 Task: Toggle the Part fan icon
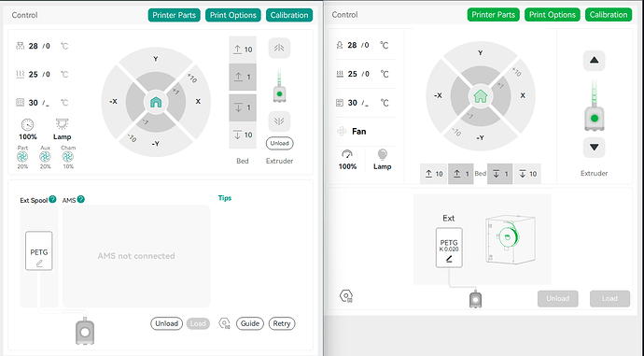pyautogui.click(x=22, y=157)
